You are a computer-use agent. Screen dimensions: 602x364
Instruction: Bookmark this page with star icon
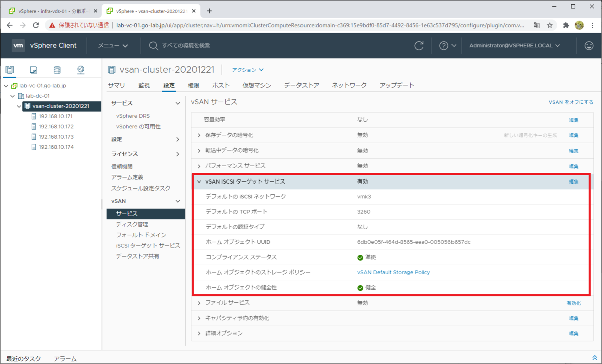550,25
